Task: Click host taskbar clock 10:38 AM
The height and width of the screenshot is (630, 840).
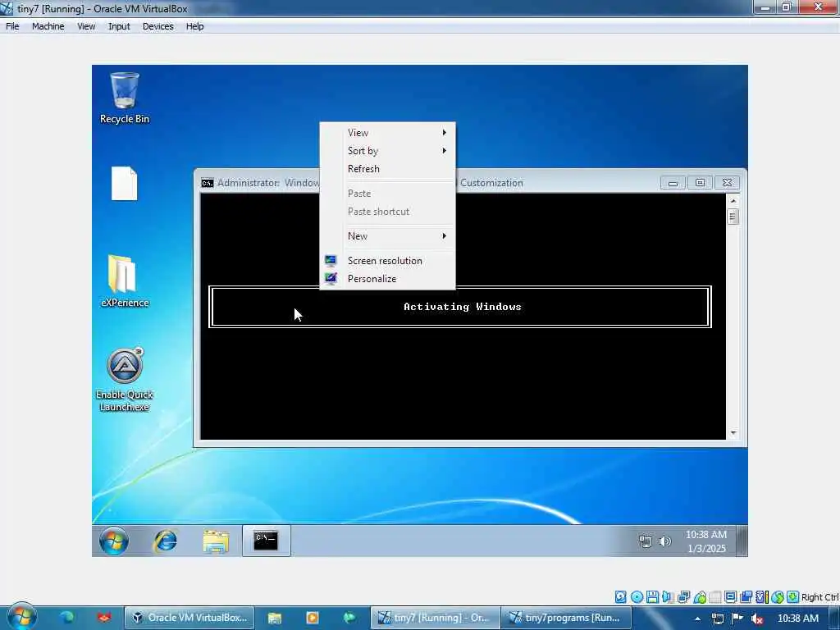Action: 797,619
